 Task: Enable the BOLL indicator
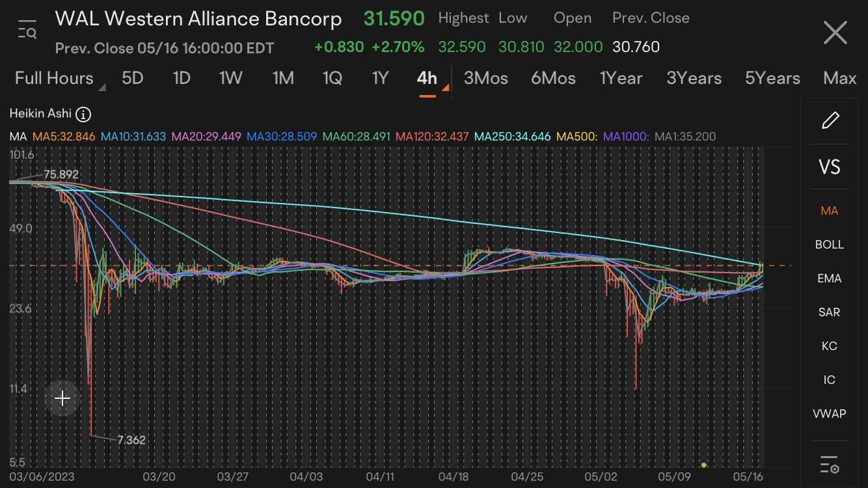pos(830,245)
